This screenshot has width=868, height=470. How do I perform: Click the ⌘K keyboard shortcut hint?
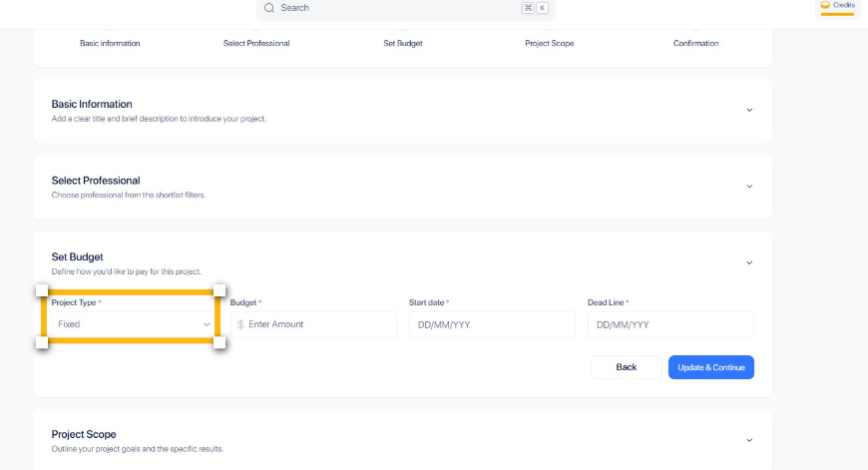[x=535, y=8]
